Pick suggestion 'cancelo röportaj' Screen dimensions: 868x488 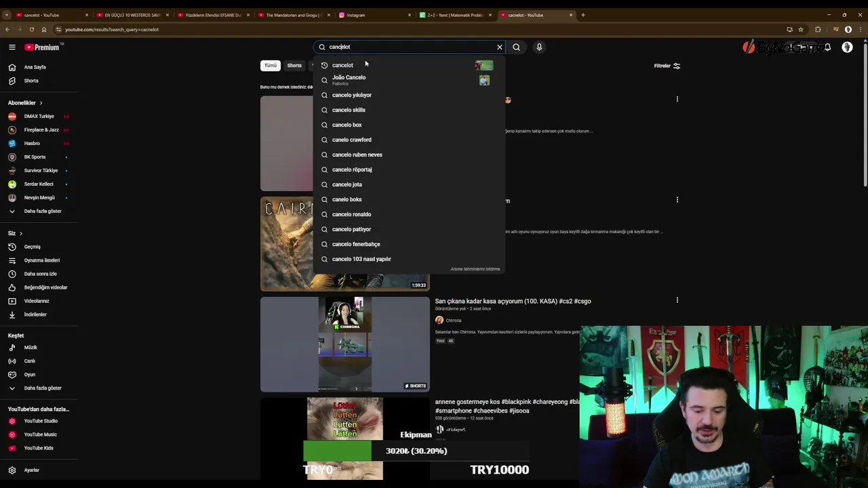tap(410, 169)
